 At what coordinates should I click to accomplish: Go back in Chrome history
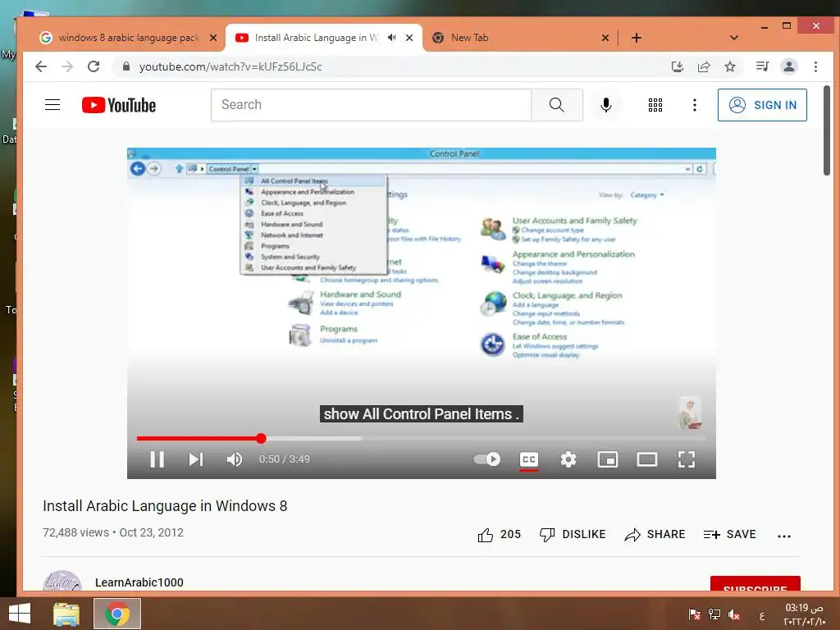pyautogui.click(x=41, y=66)
